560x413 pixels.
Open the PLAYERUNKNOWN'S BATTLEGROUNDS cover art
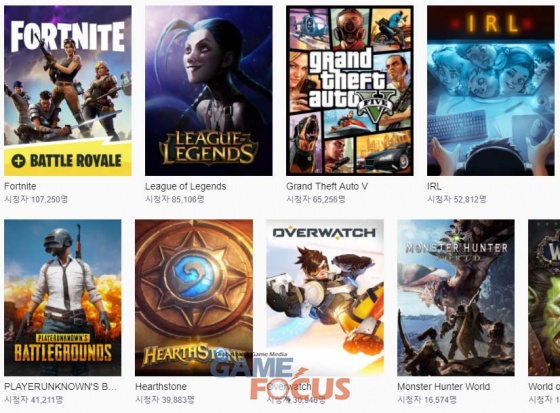pyautogui.click(x=62, y=298)
